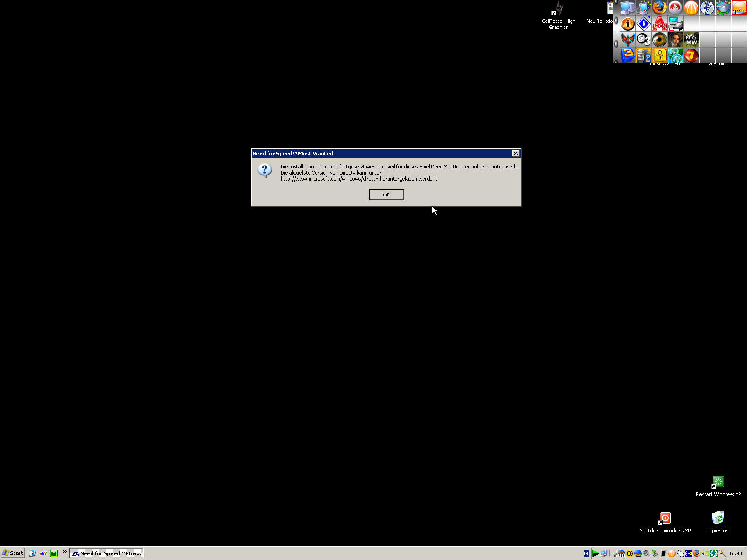Open the Neu Textdokument desktop file
747x560 pixels.
[600, 14]
